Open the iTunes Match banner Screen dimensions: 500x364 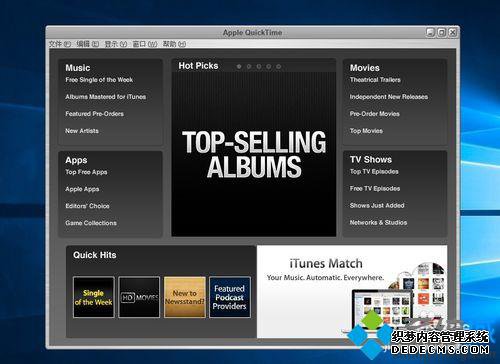352,292
